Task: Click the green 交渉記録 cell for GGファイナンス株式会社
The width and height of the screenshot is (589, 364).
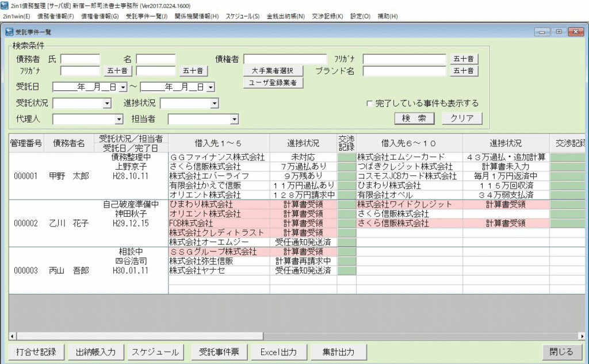Action: (x=346, y=156)
